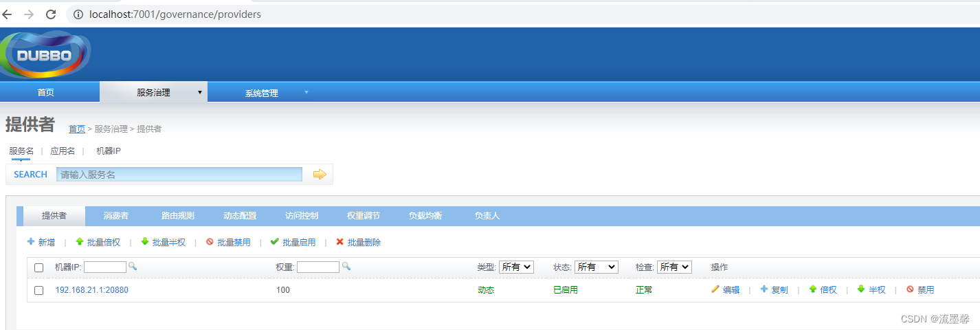Open the 服务治理 navigation menu
The height and width of the screenshot is (330, 980).
(x=153, y=92)
